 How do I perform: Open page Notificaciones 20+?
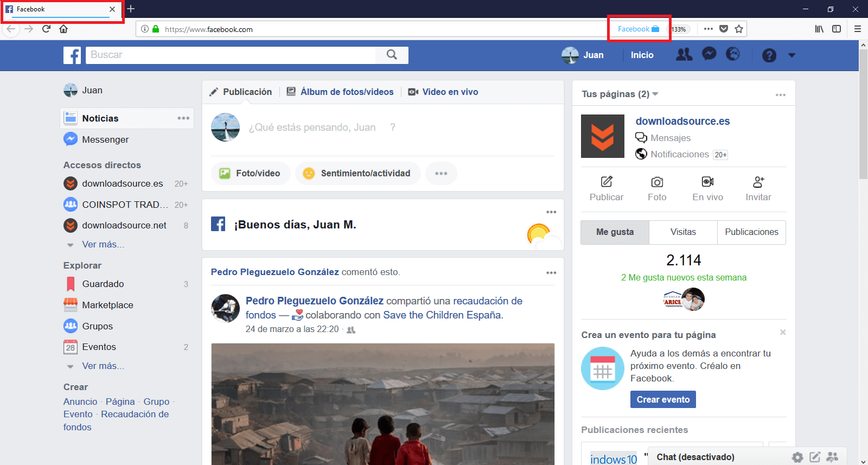(681, 154)
